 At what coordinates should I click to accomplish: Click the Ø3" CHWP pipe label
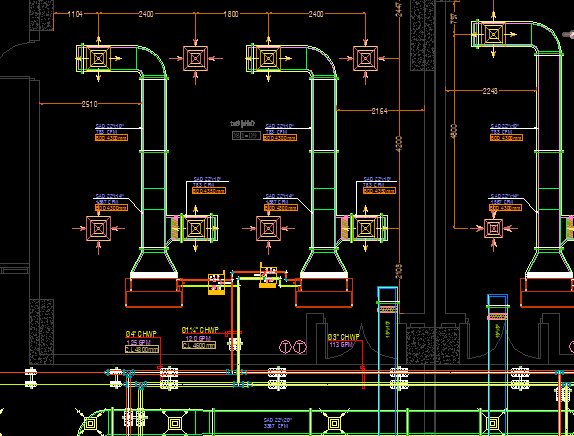point(344,337)
